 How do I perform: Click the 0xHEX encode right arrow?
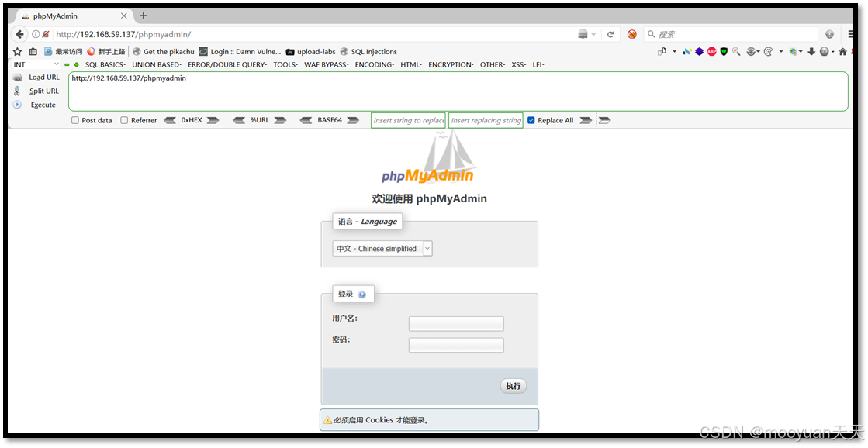point(213,120)
